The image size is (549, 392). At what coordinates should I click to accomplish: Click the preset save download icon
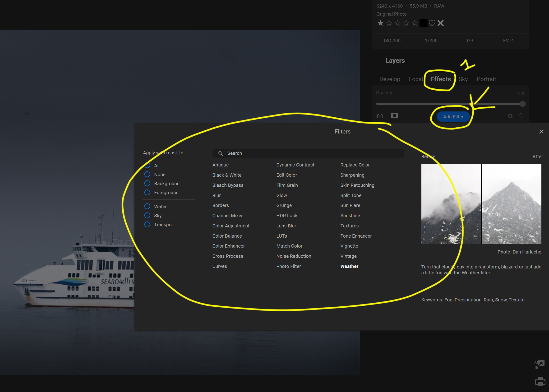[x=380, y=116]
